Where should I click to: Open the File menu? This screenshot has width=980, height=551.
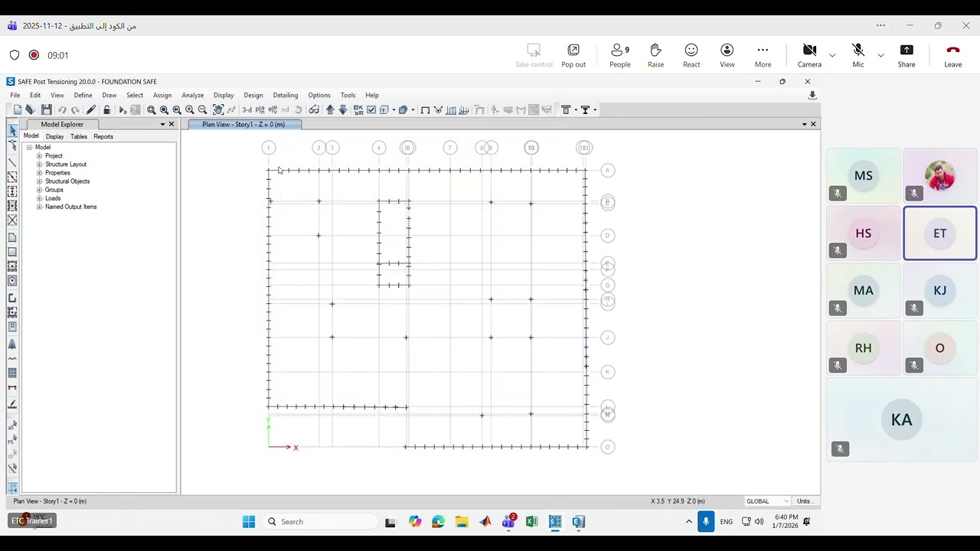click(x=15, y=96)
